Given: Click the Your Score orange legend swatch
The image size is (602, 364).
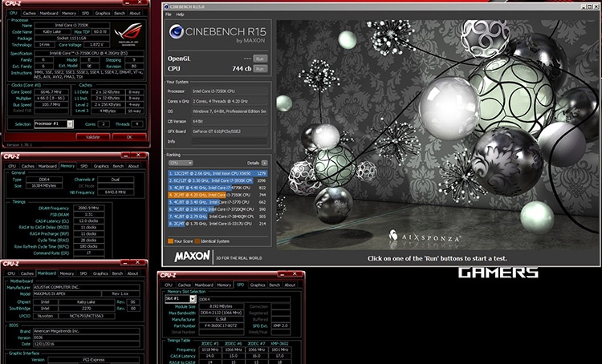Looking at the screenshot, I should point(170,241).
